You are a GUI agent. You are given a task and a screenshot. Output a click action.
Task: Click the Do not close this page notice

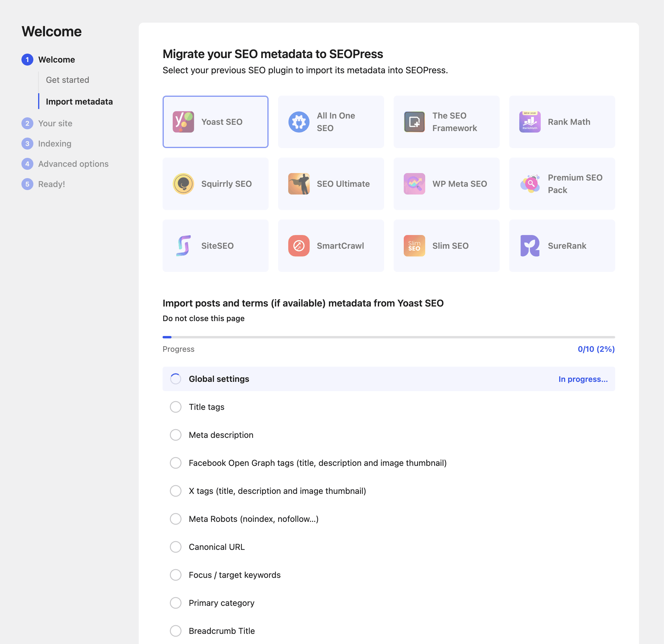click(204, 319)
